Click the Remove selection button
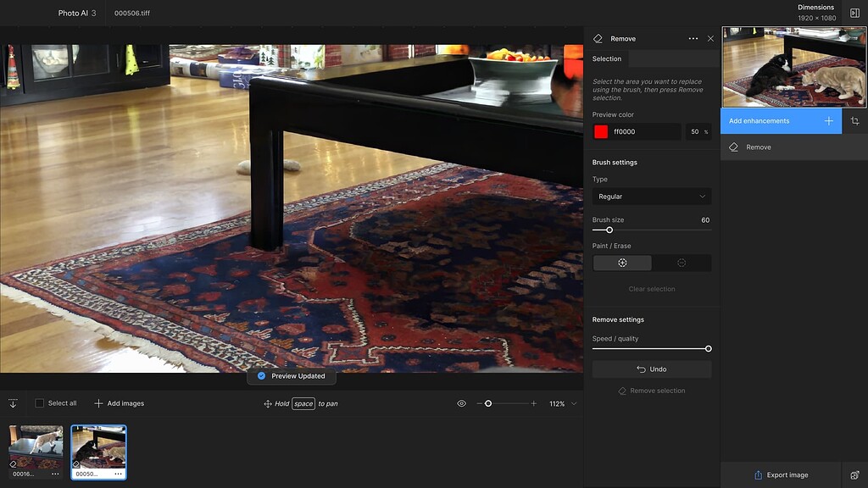 tap(652, 391)
